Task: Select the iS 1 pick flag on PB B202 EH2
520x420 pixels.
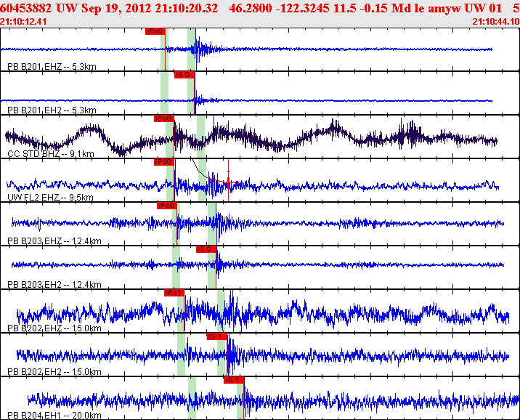Action: pos(216,336)
